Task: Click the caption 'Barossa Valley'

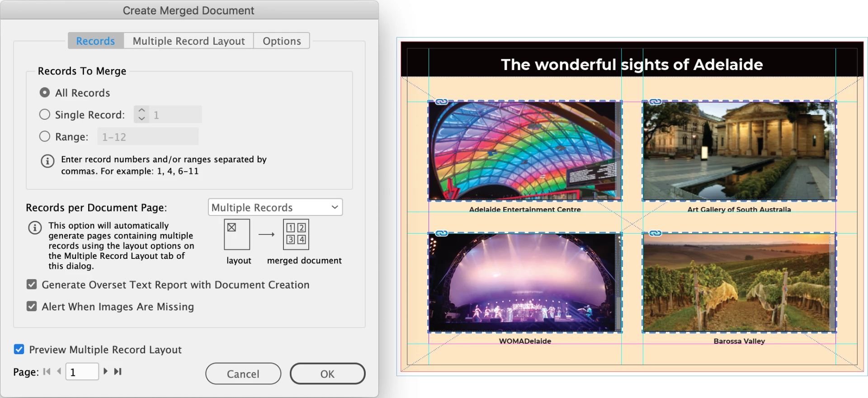Action: point(739,341)
